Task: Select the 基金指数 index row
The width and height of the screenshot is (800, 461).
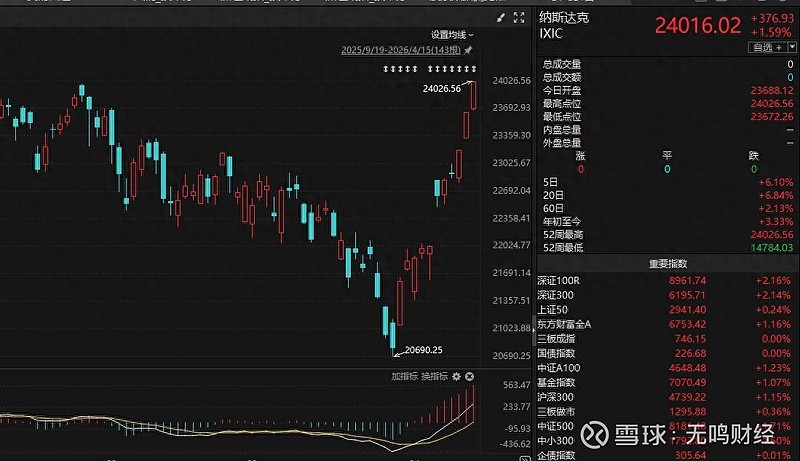Action: click(668, 382)
